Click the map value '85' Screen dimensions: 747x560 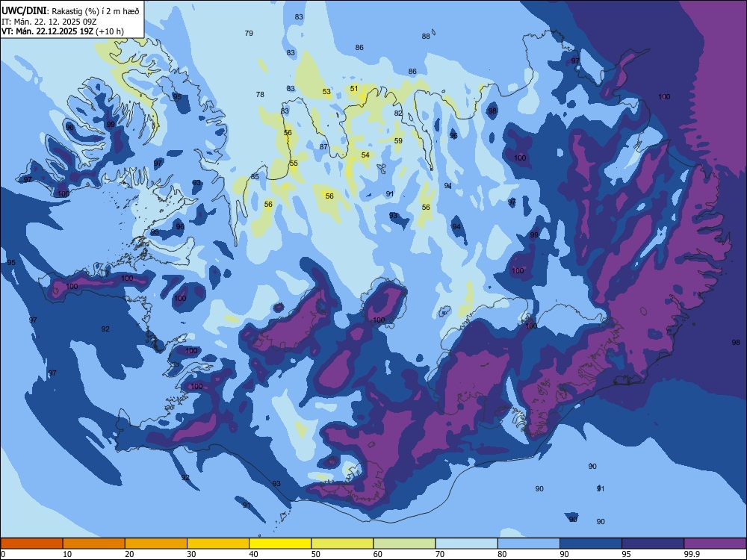click(255, 177)
